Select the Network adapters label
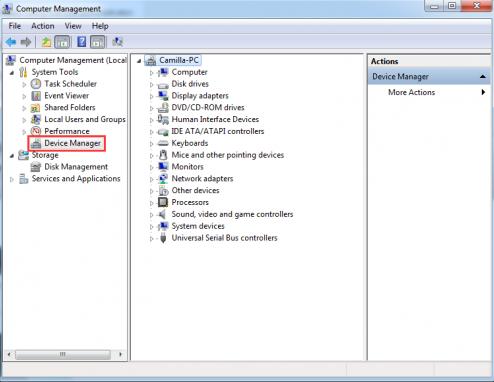Image resolution: width=494 pixels, height=382 pixels. pos(202,179)
